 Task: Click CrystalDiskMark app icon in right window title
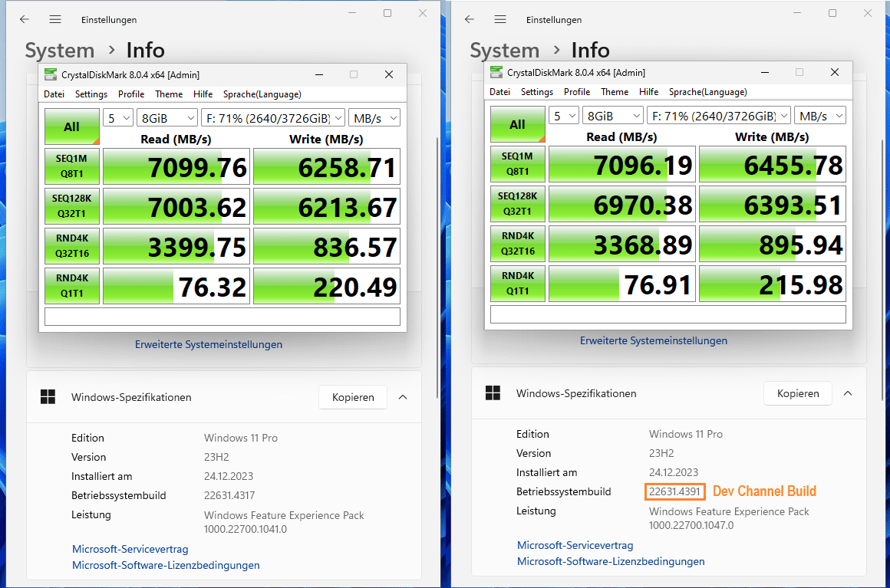click(x=496, y=72)
